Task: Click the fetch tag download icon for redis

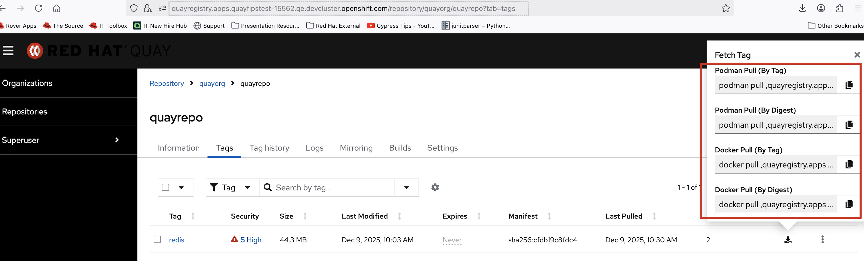Action: pos(788,240)
